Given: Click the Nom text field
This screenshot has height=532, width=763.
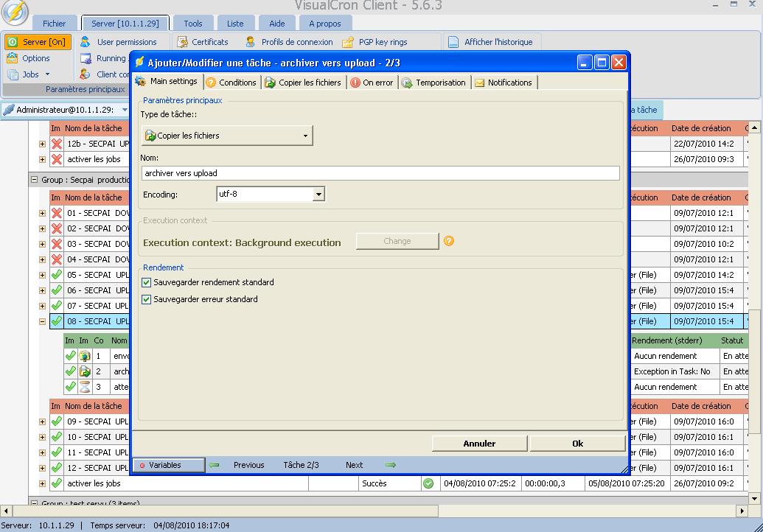Looking at the screenshot, I should point(380,173).
